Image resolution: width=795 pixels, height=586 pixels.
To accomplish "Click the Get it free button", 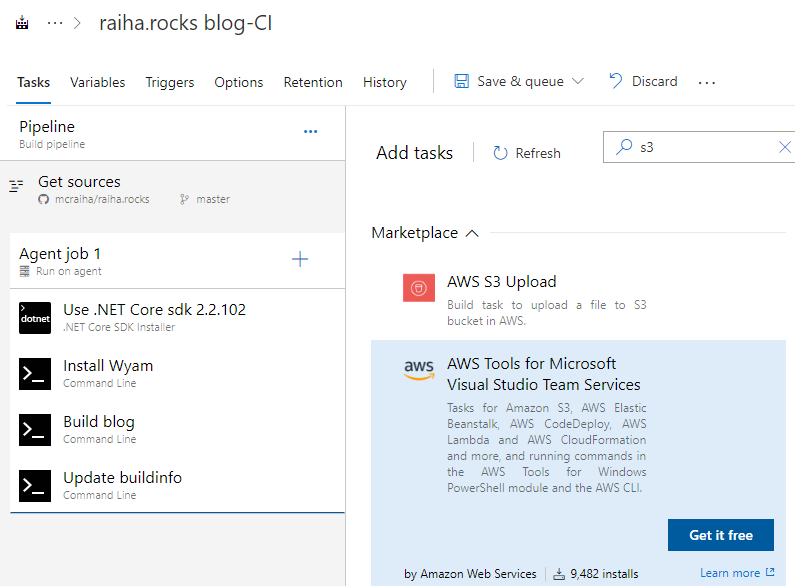I will (720, 535).
